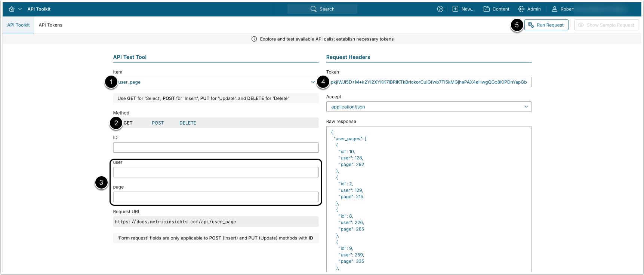Click the "page": 215 line in response

(x=351, y=196)
